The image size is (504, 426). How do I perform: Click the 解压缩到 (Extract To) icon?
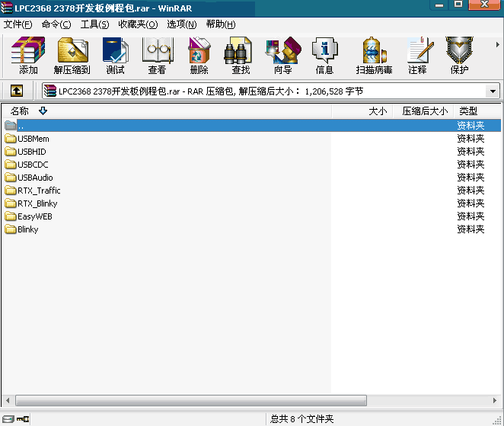pyautogui.click(x=72, y=56)
